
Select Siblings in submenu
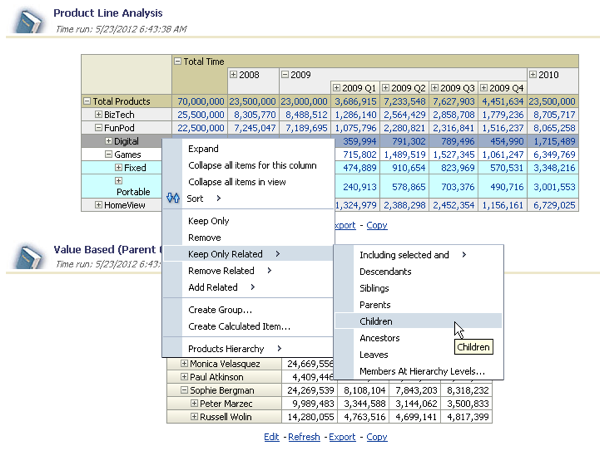(418, 288)
